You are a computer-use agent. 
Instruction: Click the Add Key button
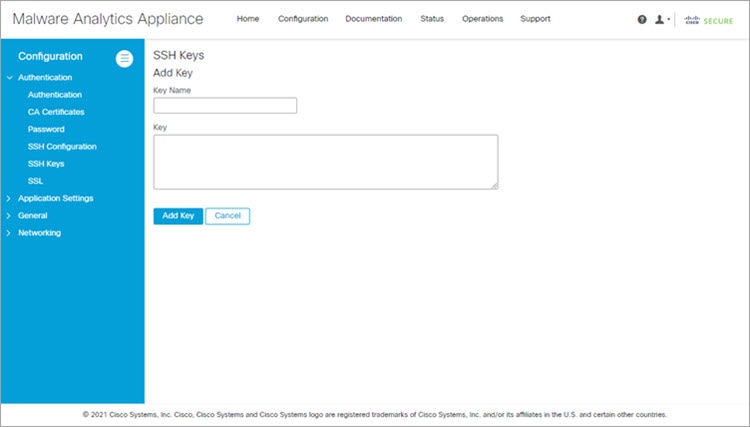178,216
